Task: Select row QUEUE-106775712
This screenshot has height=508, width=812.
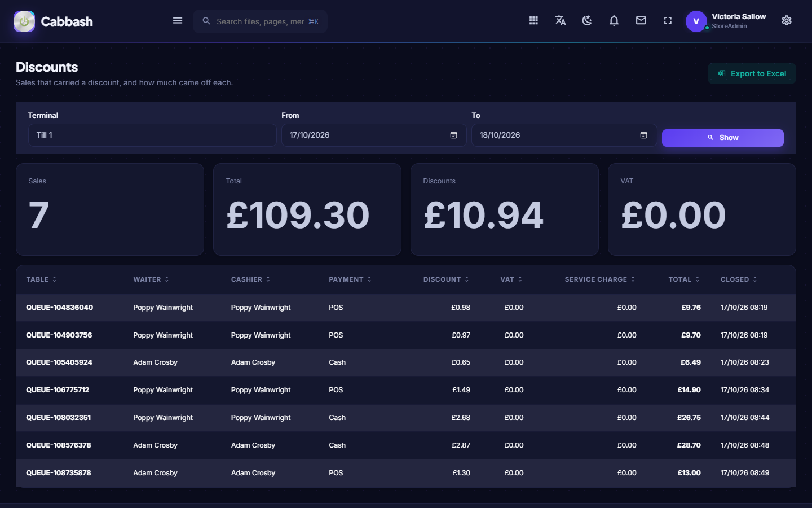Action: coord(406,390)
